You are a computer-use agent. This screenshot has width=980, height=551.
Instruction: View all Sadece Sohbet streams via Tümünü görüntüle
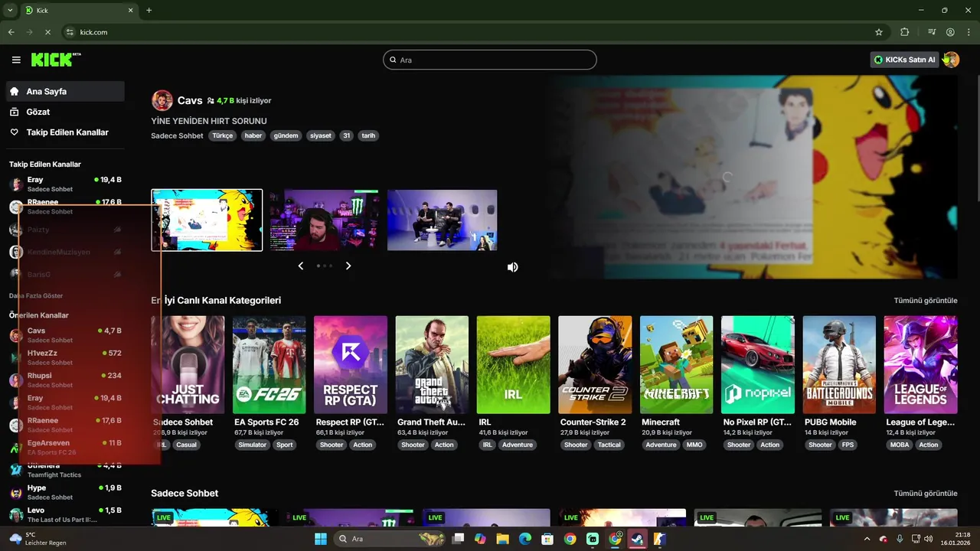click(926, 493)
